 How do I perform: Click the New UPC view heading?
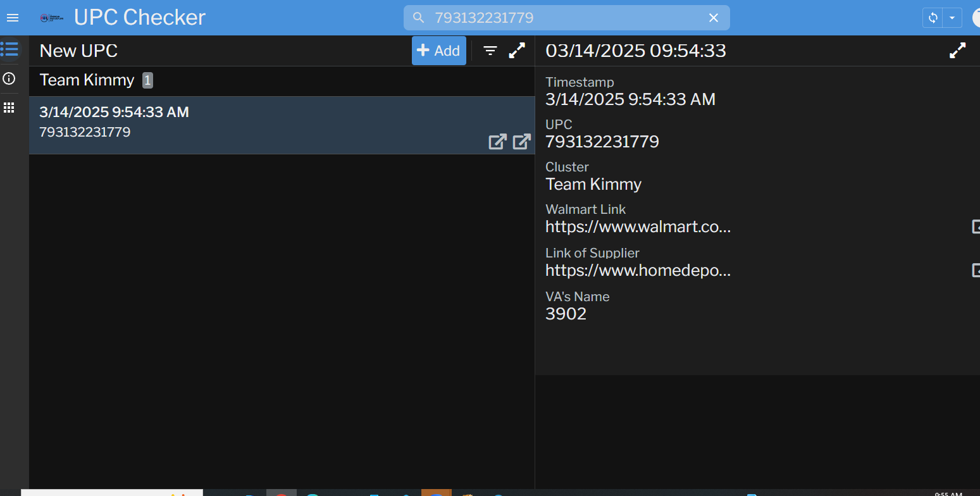pos(78,51)
